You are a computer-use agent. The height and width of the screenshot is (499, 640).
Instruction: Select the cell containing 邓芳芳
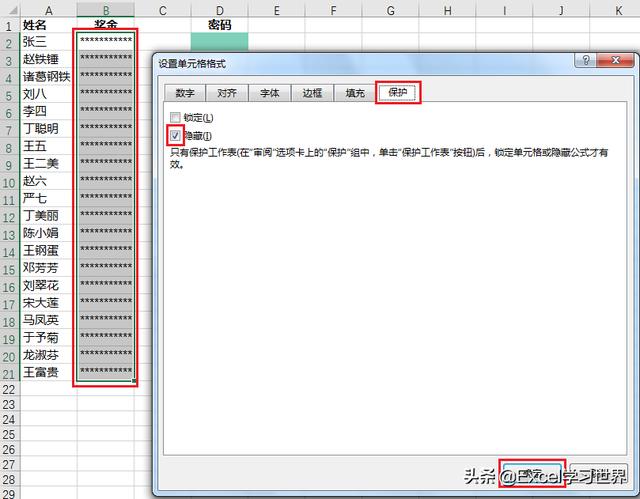(x=49, y=268)
